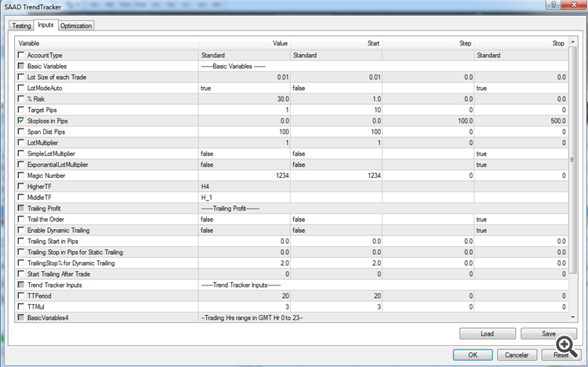Select TrailingStop% for Dynamic Trailing row

292,263
